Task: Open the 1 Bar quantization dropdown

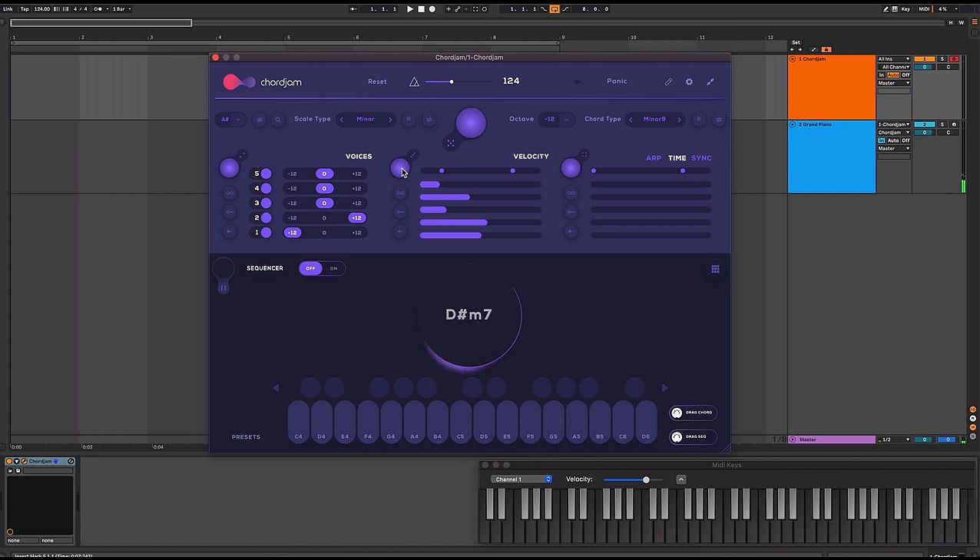Action: point(122,9)
